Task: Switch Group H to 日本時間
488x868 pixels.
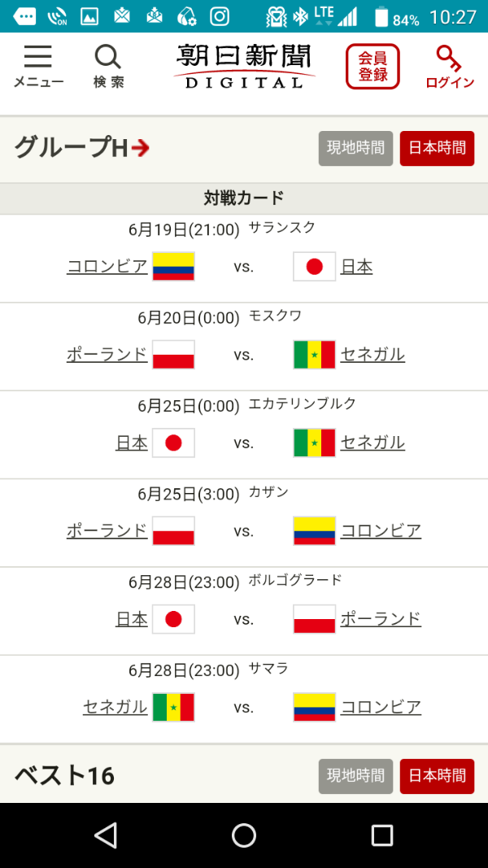Action: tap(437, 148)
